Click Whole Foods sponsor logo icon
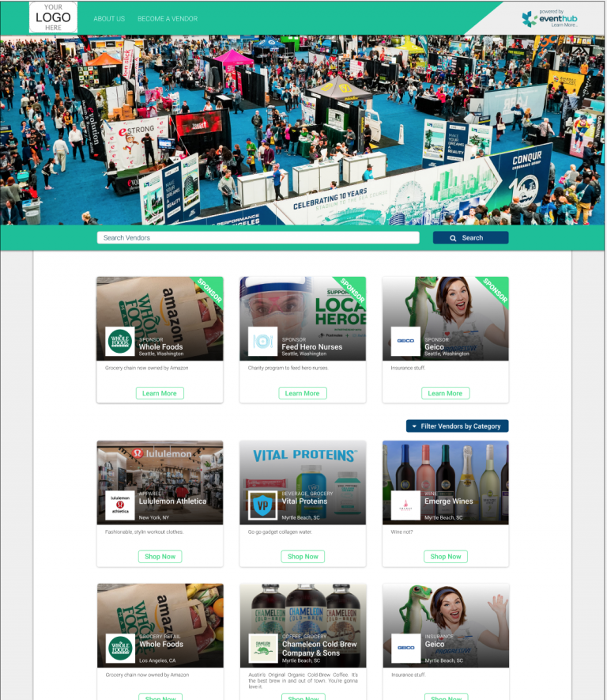Viewport: 607px width, 700px height. click(120, 341)
